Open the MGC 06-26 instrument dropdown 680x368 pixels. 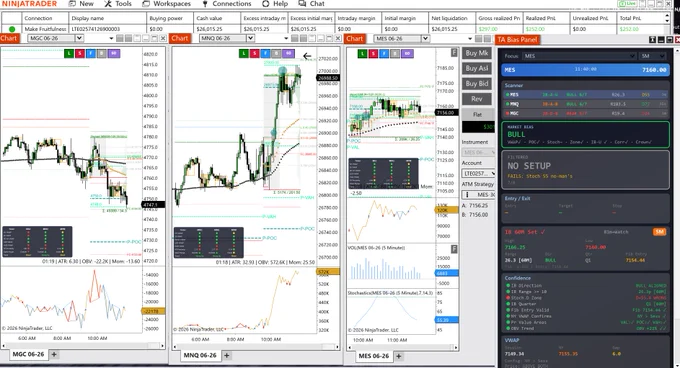(x=79, y=39)
